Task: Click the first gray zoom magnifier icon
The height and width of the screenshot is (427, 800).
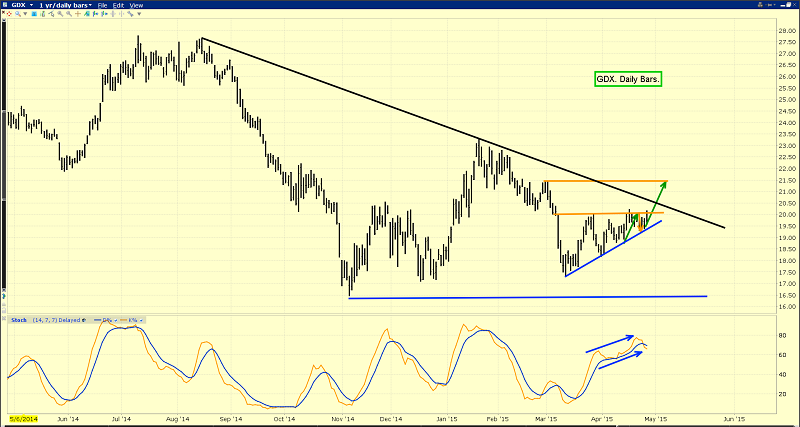Action: (x=60, y=14)
